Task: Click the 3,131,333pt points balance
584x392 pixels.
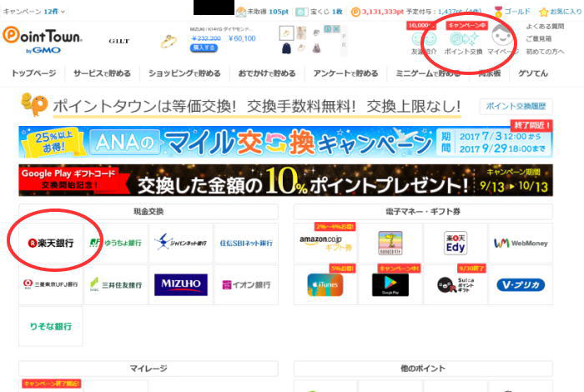Action: point(382,12)
